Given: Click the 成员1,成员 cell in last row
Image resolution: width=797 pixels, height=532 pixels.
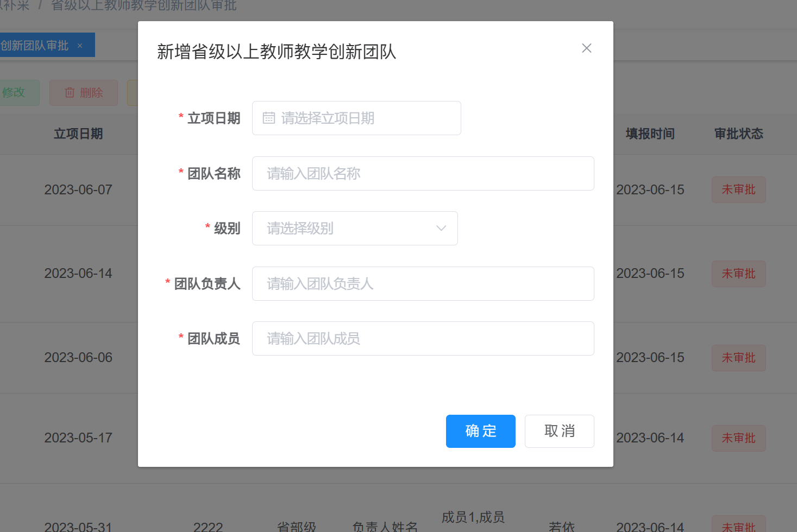Looking at the screenshot, I should pyautogui.click(x=473, y=517).
